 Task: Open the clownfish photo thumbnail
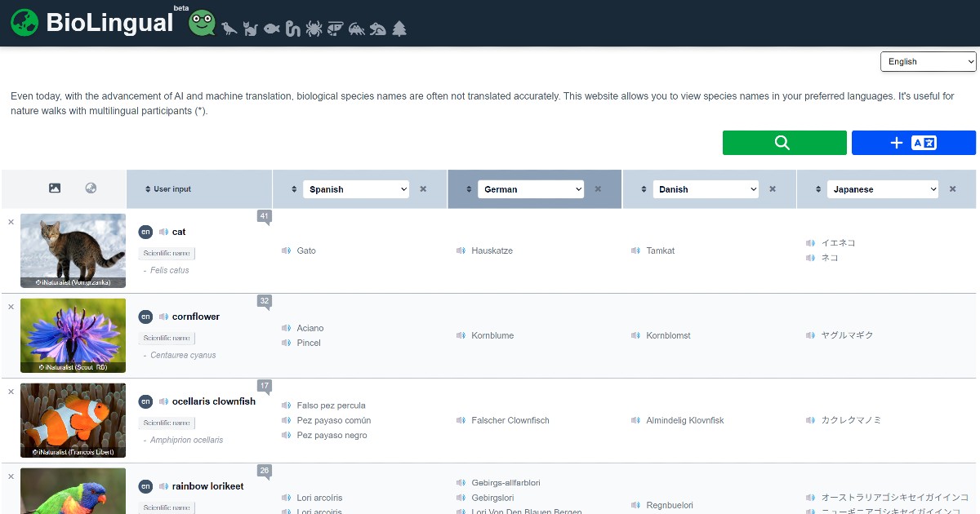click(x=73, y=420)
